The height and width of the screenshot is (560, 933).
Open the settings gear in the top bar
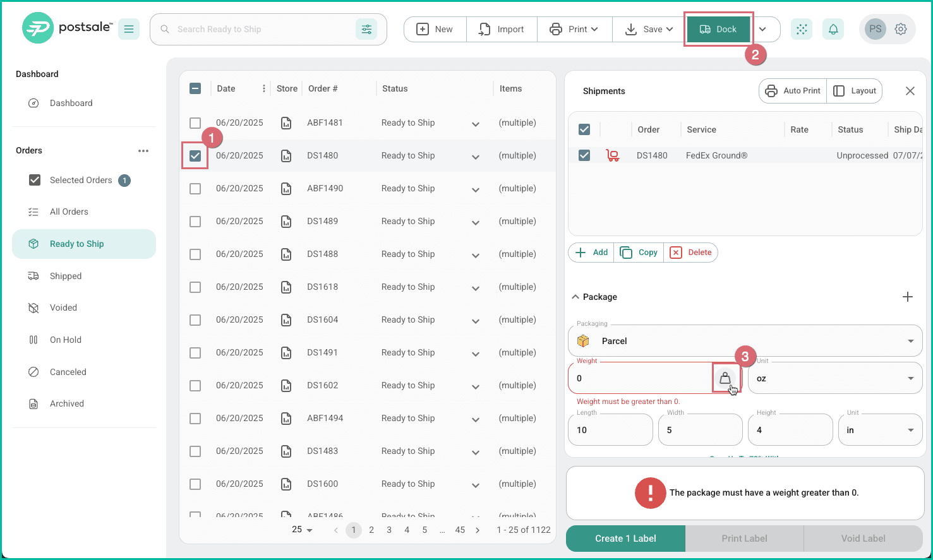901,28
